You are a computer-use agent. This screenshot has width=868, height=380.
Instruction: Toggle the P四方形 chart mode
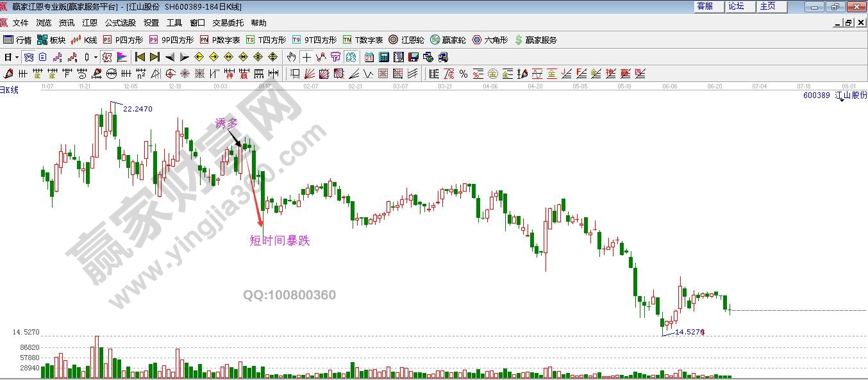pos(124,40)
